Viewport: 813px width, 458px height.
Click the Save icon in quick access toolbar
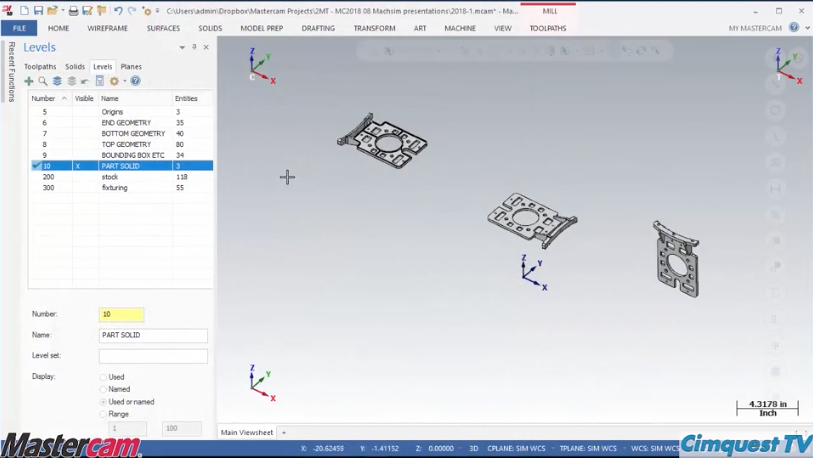pyautogui.click(x=38, y=10)
